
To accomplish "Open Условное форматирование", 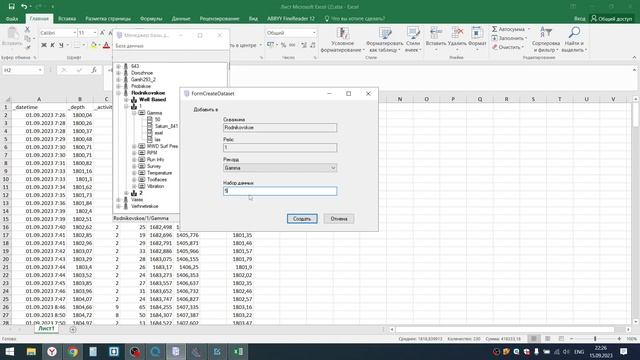I will pos(342,40).
